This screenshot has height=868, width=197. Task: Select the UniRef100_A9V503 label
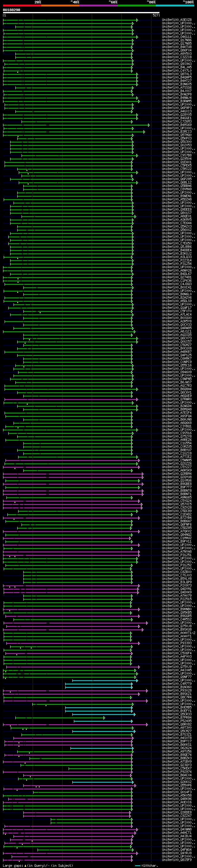coord(177,54)
